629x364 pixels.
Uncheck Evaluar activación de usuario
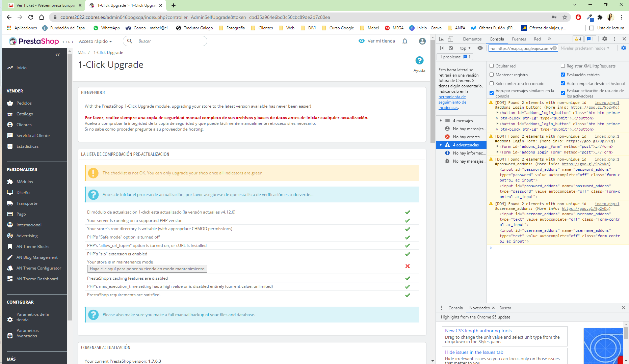(x=563, y=93)
